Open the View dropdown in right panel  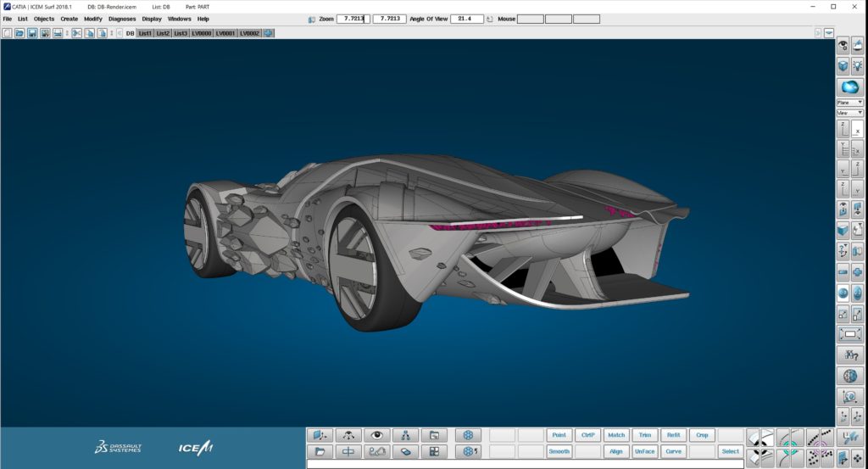click(x=849, y=112)
